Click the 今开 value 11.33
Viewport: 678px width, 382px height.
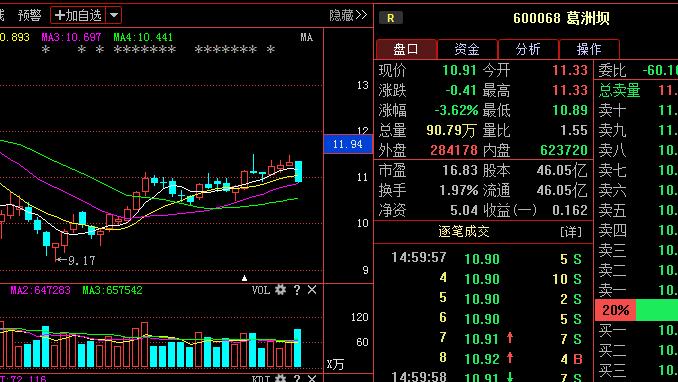[570, 70]
